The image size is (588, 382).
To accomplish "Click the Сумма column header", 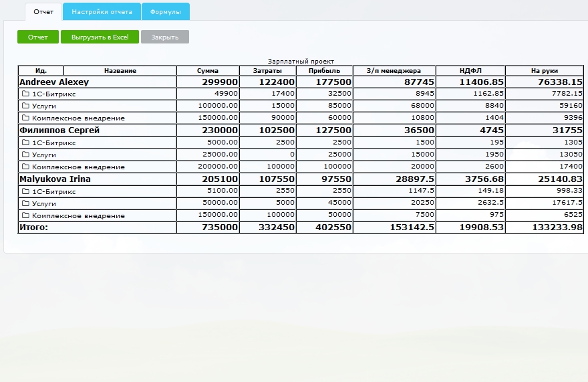I will coord(207,71).
